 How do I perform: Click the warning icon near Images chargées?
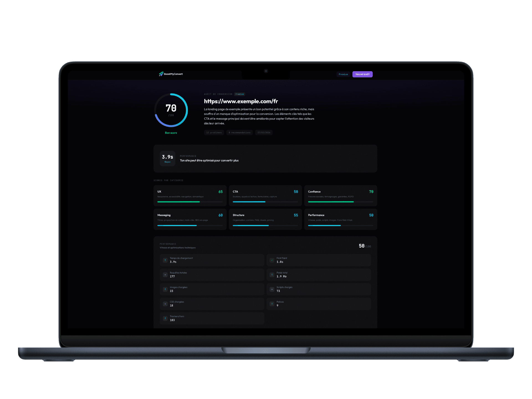(165, 289)
